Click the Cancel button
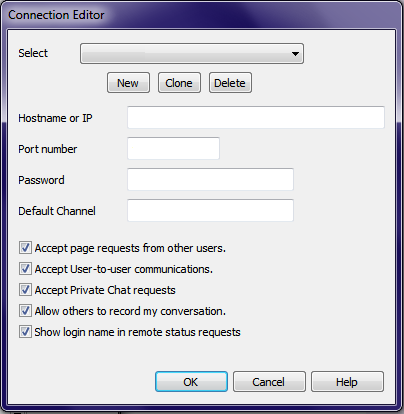 [x=269, y=382]
